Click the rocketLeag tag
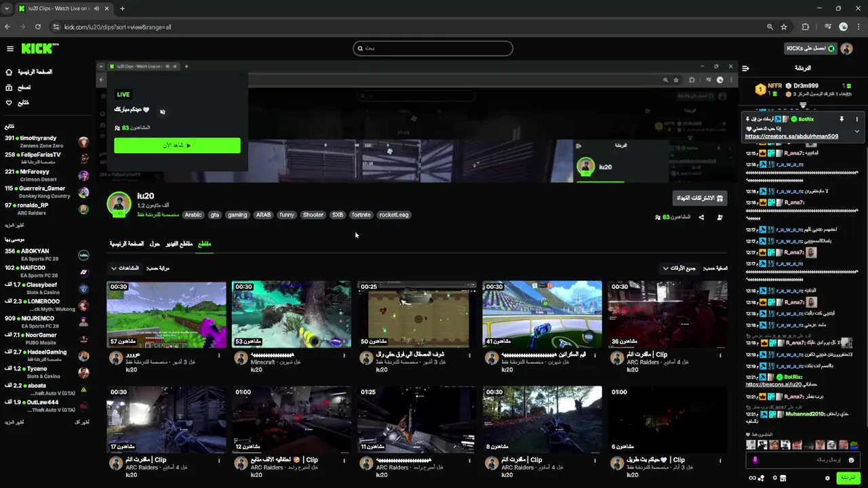This screenshot has height=488, width=868. tap(394, 215)
